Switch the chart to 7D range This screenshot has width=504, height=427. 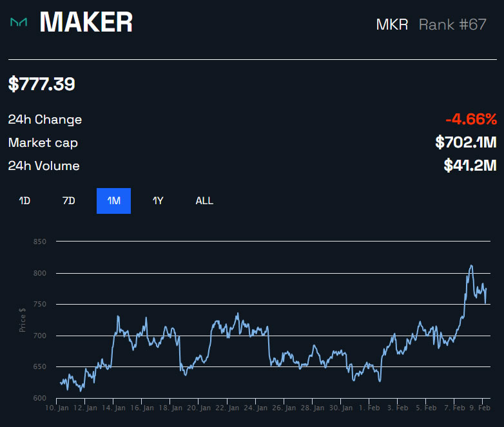68,201
